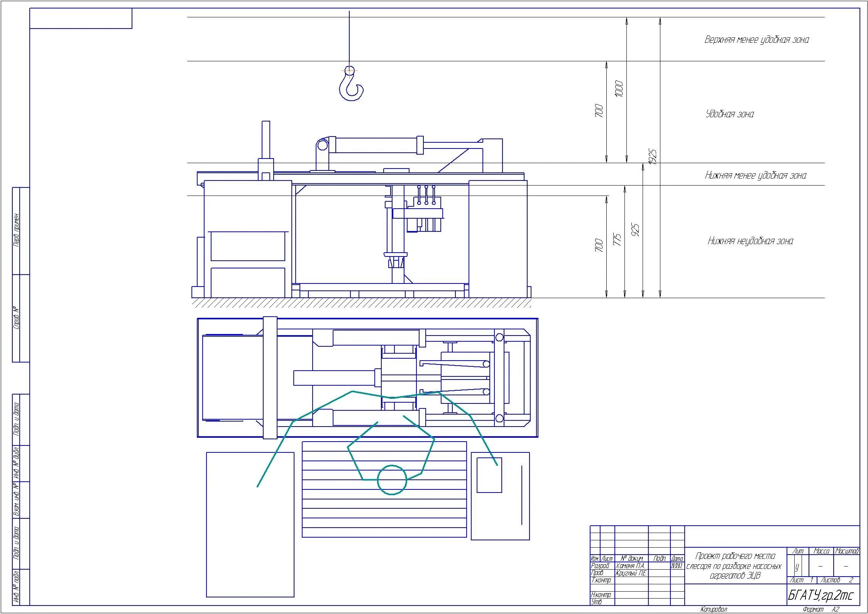Click the large empty rectangle left of grating
The width and height of the screenshot is (868, 614).
[250, 525]
